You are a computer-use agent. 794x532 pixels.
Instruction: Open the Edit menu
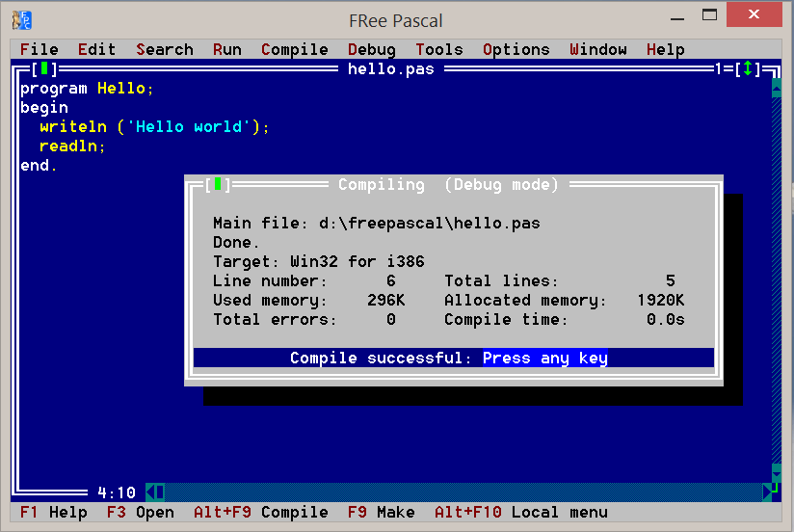(96, 50)
